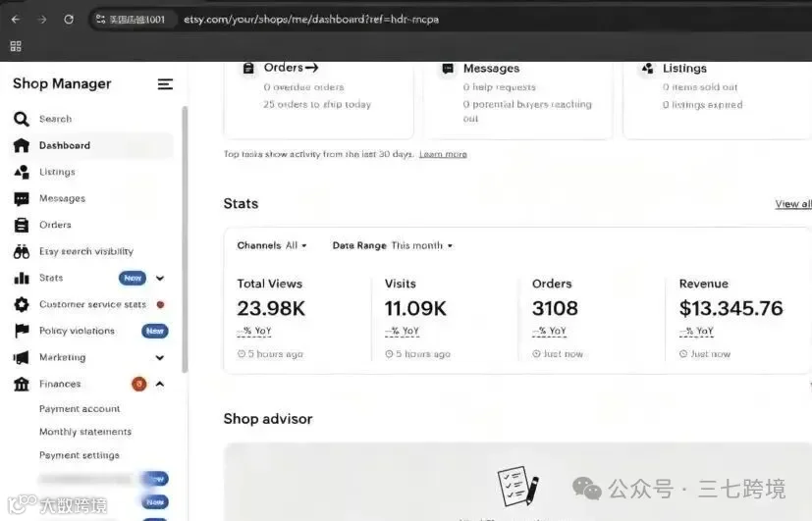The height and width of the screenshot is (521, 812).
Task: Click '0 listings expired' text
Action: pos(702,105)
